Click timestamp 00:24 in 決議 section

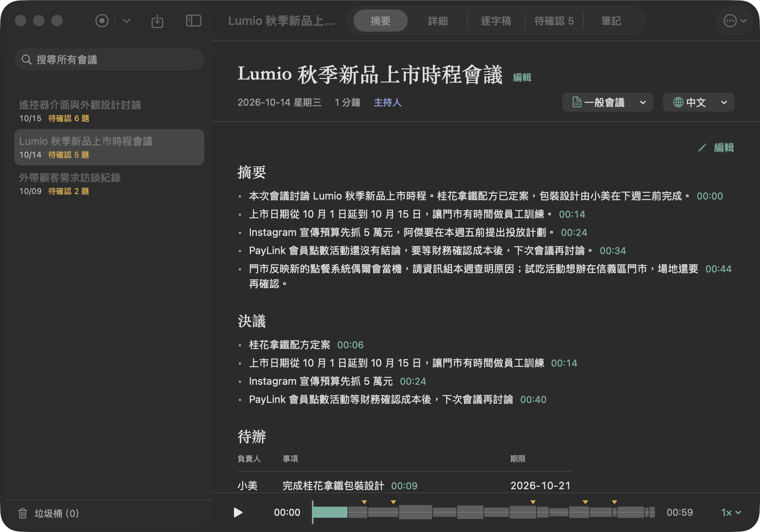(413, 382)
